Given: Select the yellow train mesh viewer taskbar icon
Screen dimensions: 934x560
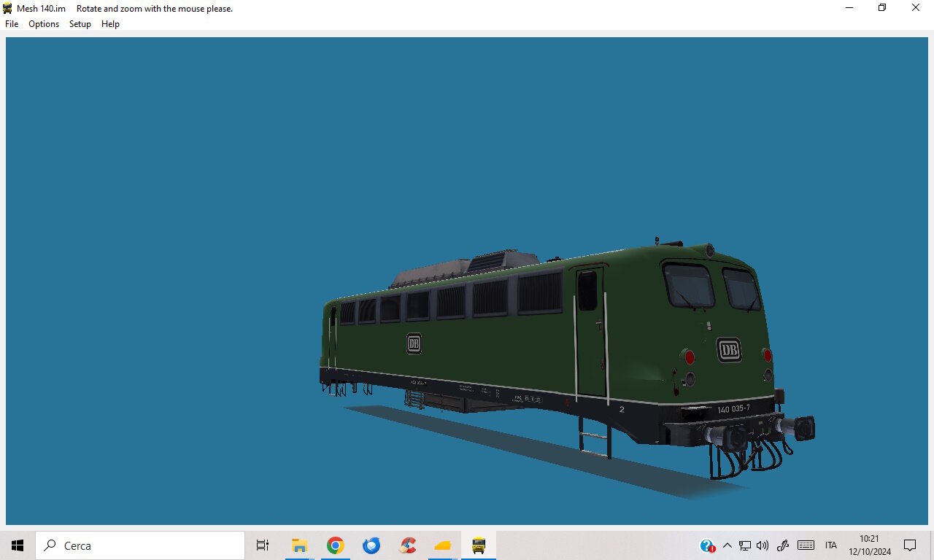Looking at the screenshot, I should pos(479,545).
